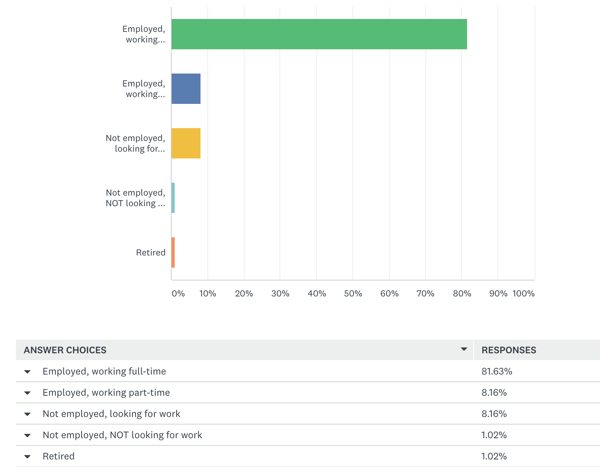Click the orange Retired bar
Image resolution: width=600 pixels, height=467 pixels.
click(x=173, y=252)
